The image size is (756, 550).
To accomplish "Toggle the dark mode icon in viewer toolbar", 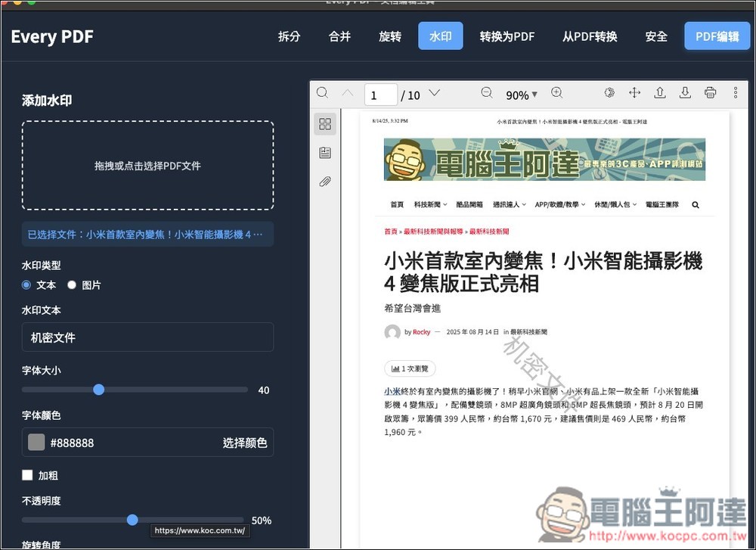I will point(609,92).
